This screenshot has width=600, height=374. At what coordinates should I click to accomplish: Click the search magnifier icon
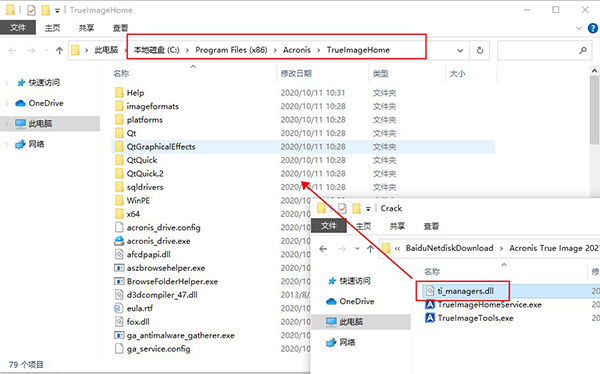click(x=583, y=50)
